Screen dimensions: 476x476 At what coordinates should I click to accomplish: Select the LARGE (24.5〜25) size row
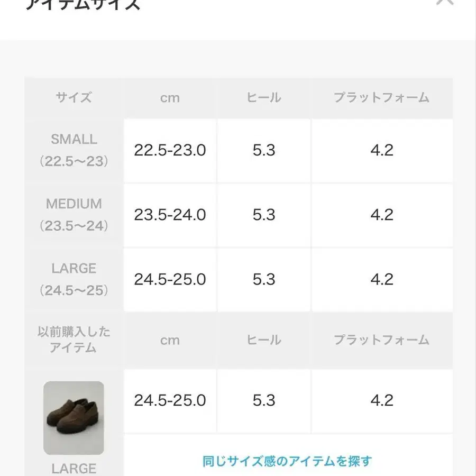point(74,279)
